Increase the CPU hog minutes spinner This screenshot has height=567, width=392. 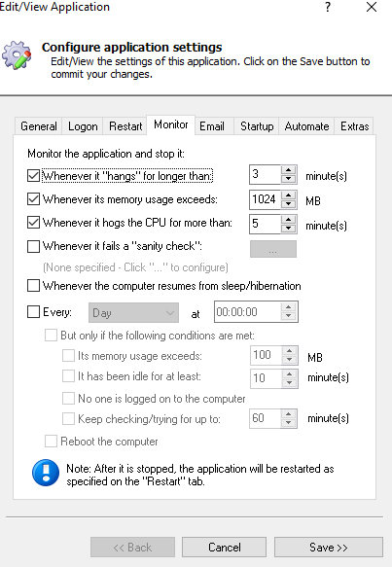pos(288,220)
